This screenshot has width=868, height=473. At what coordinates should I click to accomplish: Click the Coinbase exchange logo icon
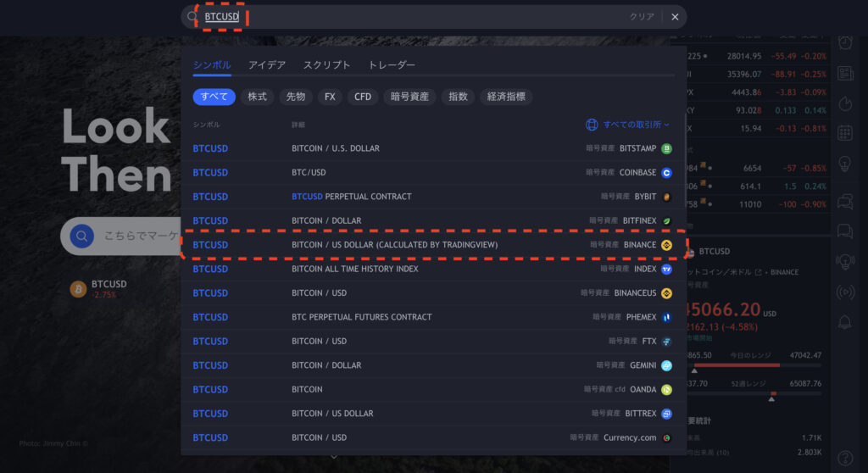point(666,173)
